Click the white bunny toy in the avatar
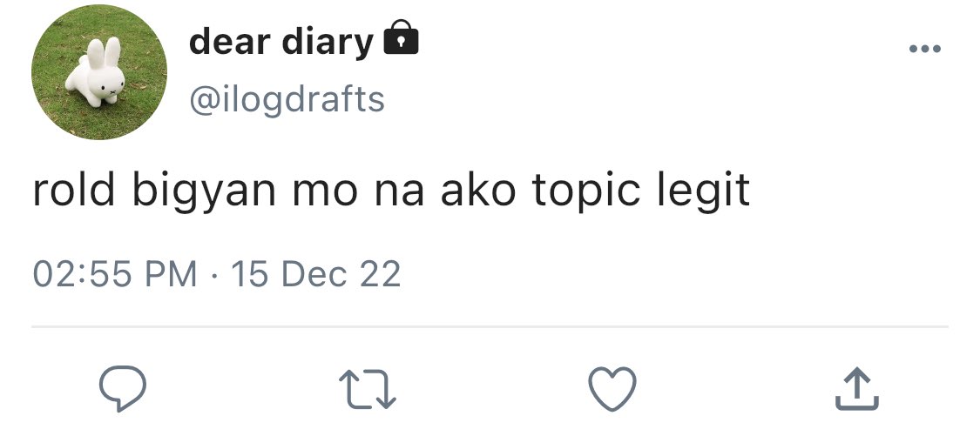This screenshot has width=980, height=436. click(x=97, y=72)
